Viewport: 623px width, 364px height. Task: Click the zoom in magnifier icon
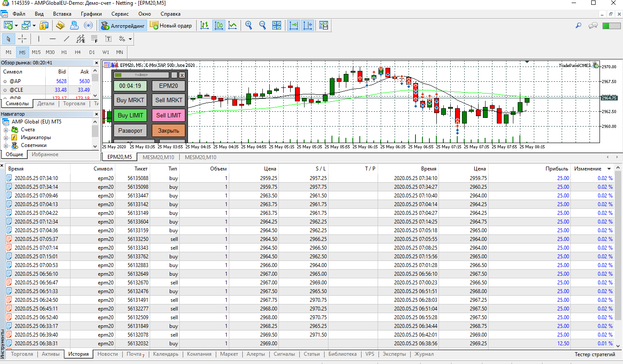point(249,26)
